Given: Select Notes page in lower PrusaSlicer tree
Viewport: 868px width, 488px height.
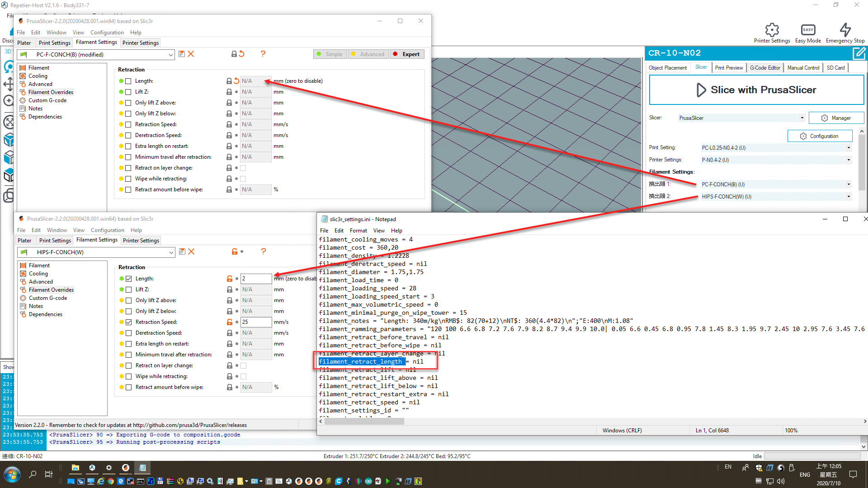Looking at the screenshot, I should point(36,306).
